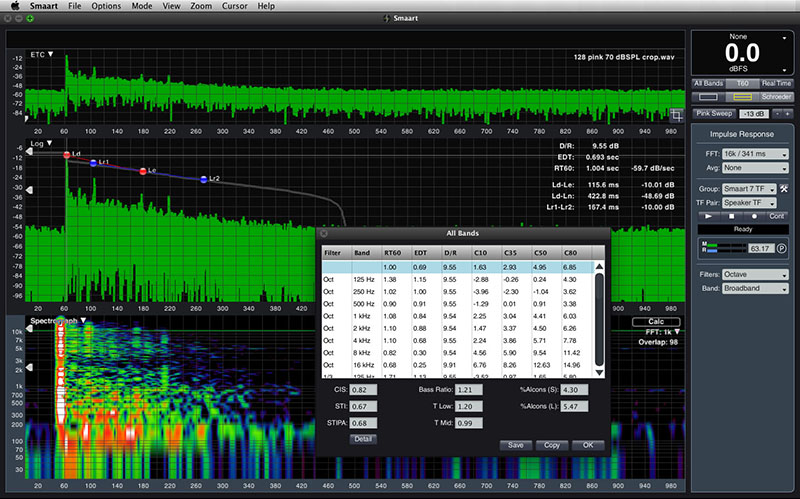The width and height of the screenshot is (800, 499).
Task: Click the table scrollbar up arrow
Action: (599, 266)
